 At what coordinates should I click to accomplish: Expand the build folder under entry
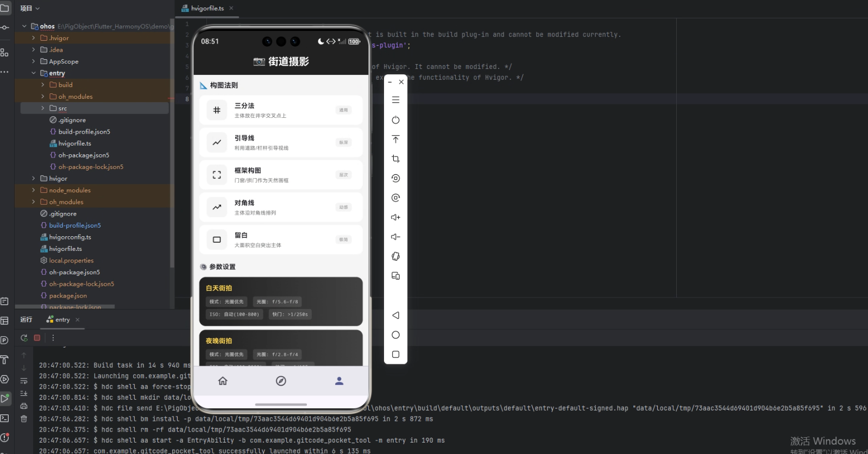43,85
